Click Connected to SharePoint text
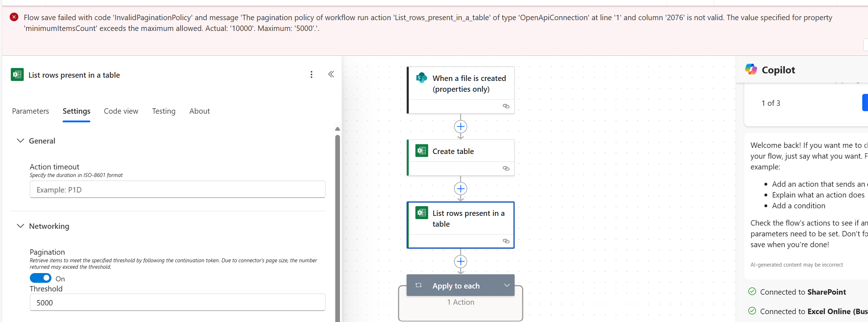The image size is (868, 322). (x=803, y=292)
